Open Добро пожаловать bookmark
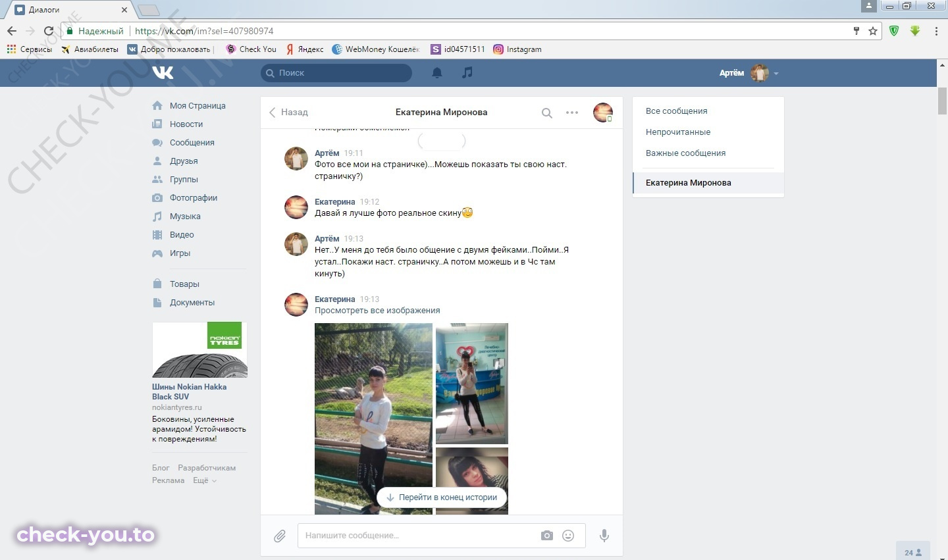Image resolution: width=948 pixels, height=560 pixels. [171, 49]
